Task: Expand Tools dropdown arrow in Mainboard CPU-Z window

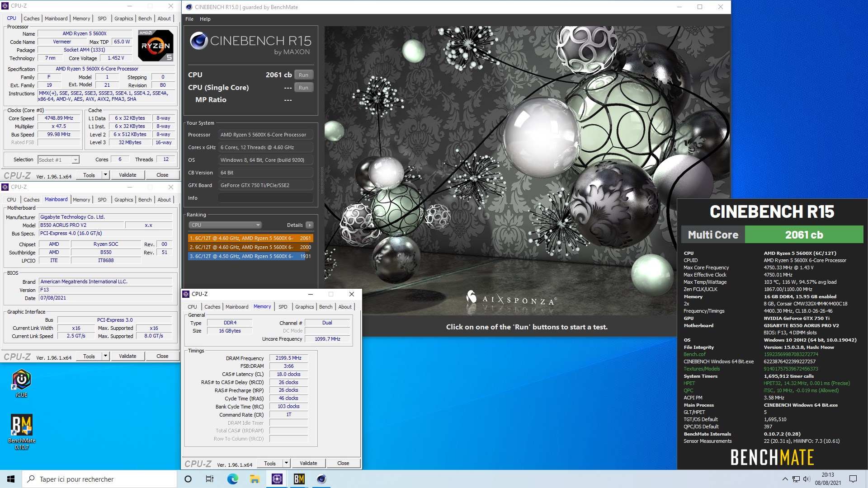Action: pos(105,356)
